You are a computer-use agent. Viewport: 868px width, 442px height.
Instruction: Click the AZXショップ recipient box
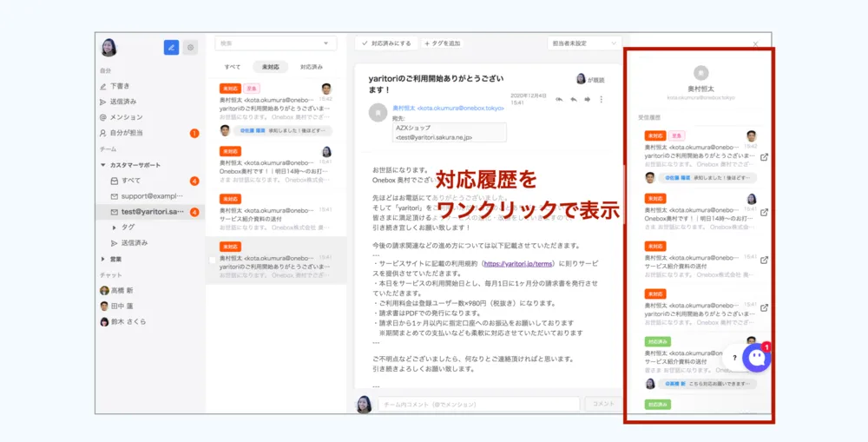coord(450,132)
